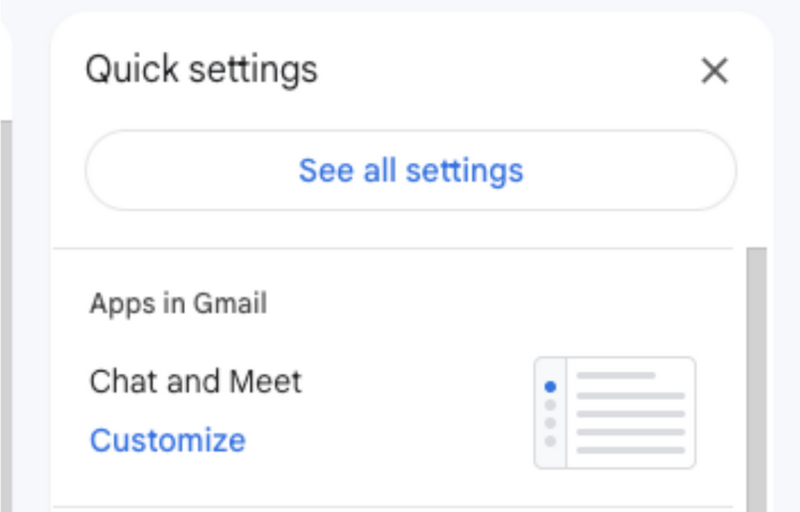800x512 pixels.
Task: Click the second line in layout preview
Action: point(631,396)
